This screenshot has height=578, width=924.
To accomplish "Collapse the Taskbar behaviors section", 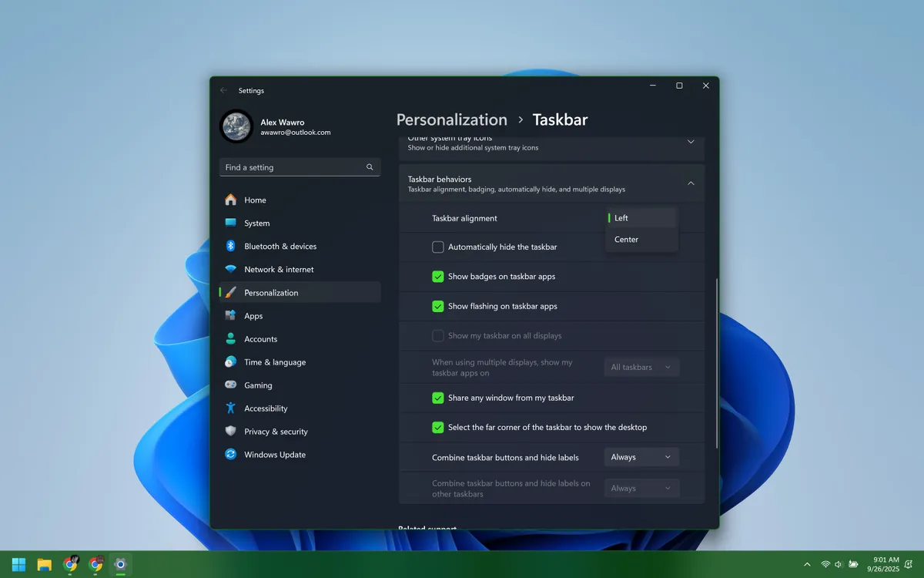I will [691, 183].
